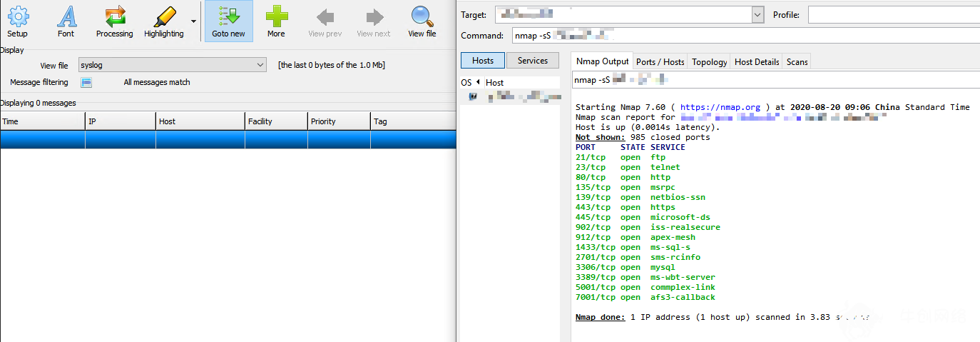Click the 'All messages match' text
Viewport: 980px width, 342px height.
click(157, 82)
